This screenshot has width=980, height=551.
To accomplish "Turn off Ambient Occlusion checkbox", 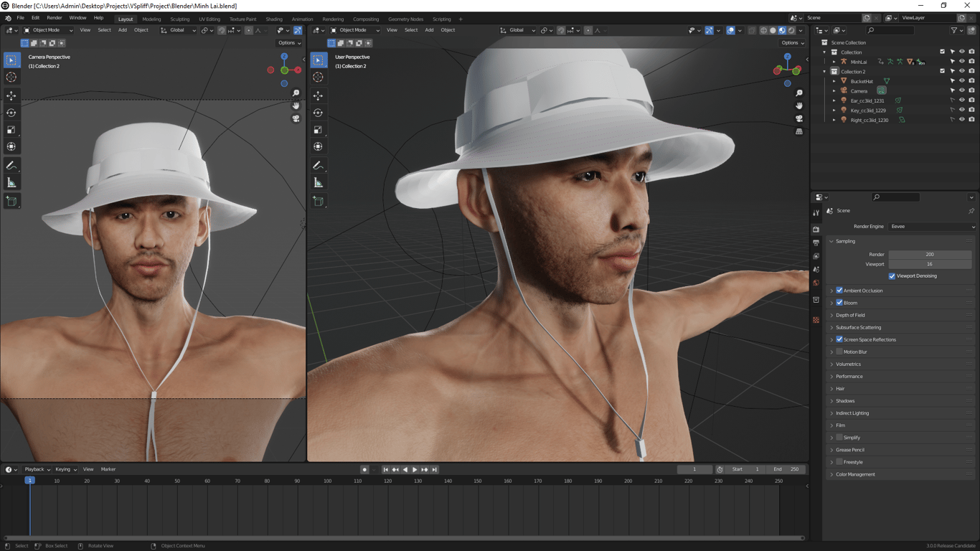I will (839, 291).
